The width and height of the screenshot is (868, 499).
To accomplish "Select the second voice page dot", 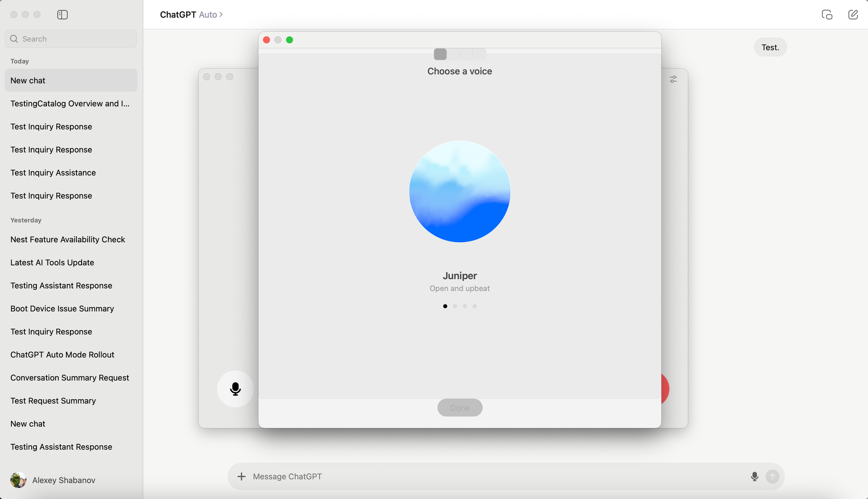I will [x=455, y=306].
